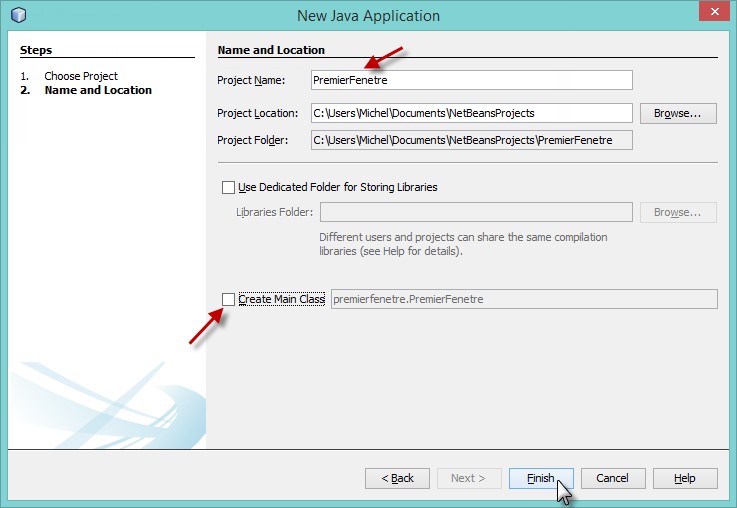
Task: Click the Libraries Folder label
Action: tap(274, 212)
